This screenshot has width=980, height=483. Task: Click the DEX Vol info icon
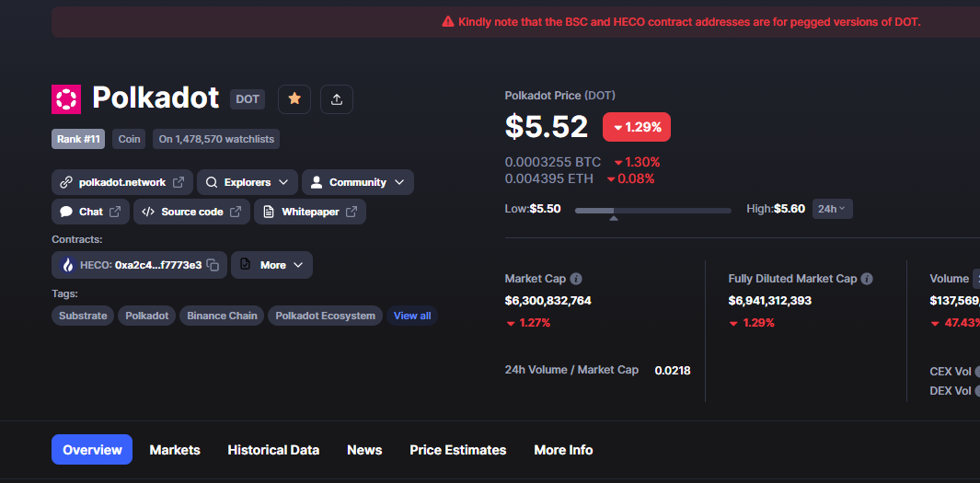coord(977,391)
